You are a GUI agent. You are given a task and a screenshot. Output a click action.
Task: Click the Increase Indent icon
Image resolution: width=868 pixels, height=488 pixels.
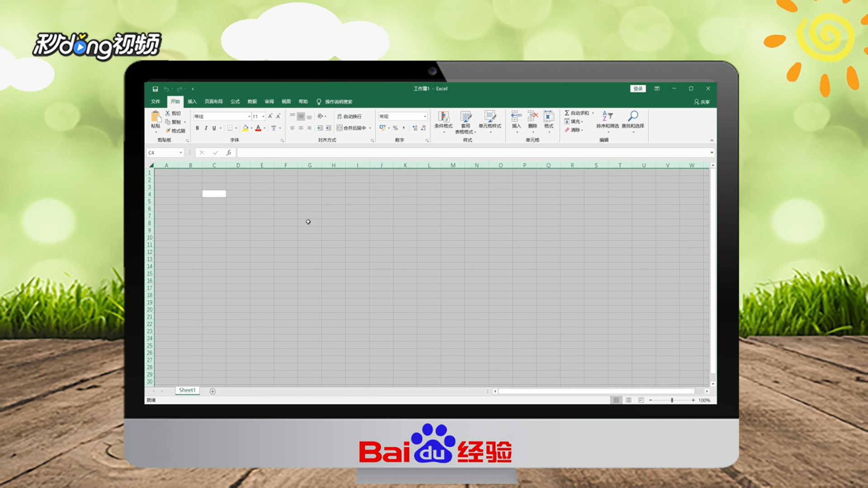pyautogui.click(x=329, y=128)
